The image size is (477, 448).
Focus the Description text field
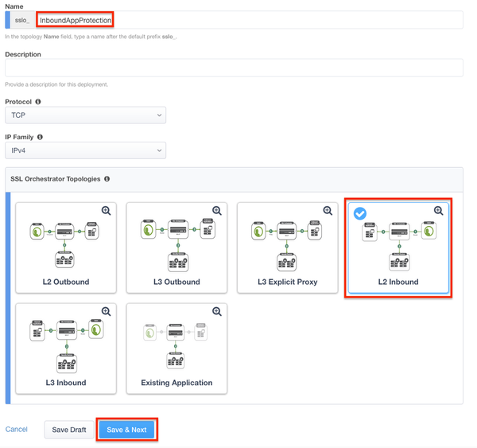pyautogui.click(x=234, y=68)
